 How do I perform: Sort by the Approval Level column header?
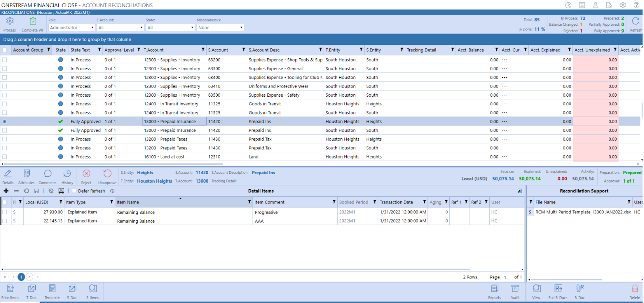(119, 50)
